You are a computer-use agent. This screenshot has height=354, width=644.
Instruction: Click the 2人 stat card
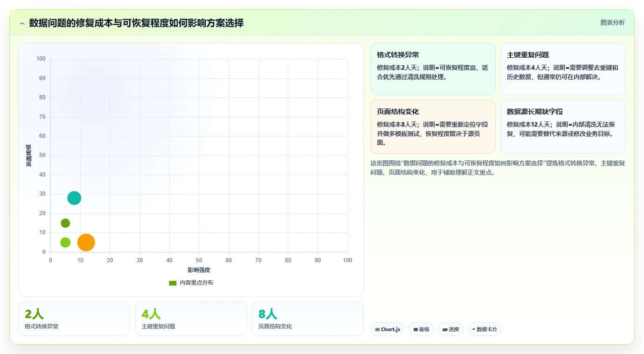[x=74, y=319]
